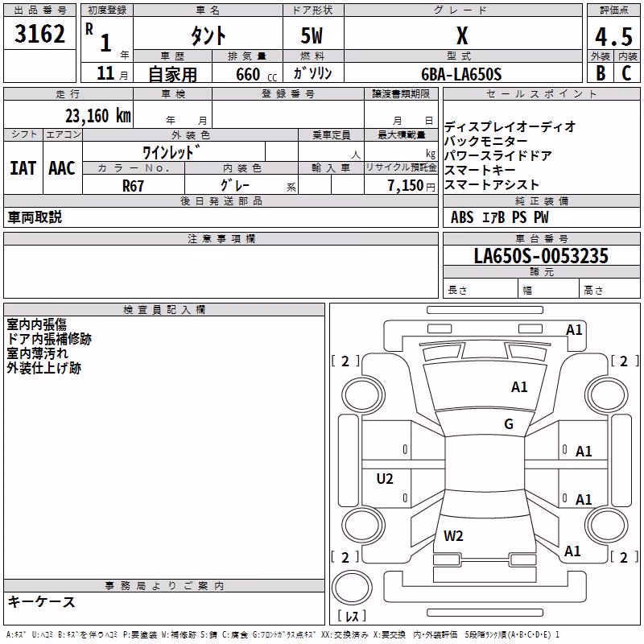Click door type 5W value
The height and width of the screenshot is (644, 644).
tap(312, 35)
